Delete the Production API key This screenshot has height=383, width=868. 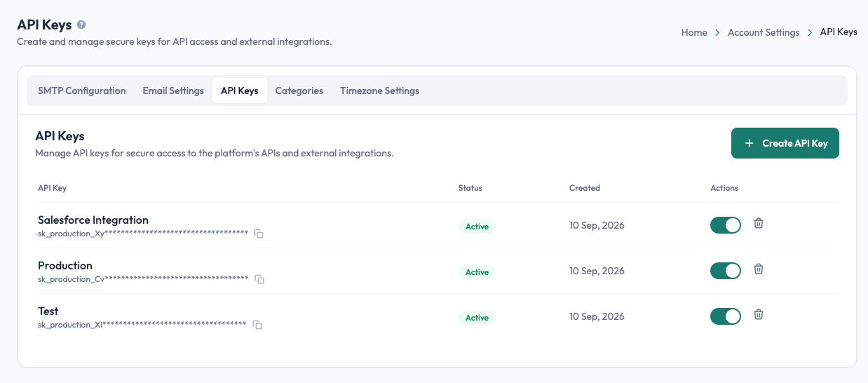click(x=759, y=269)
